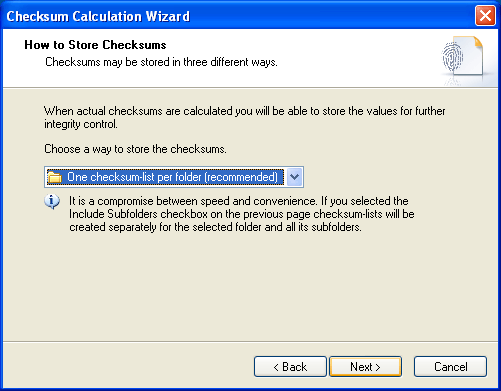Click the yellow folder icon in combo box
Image resolution: width=501 pixels, height=391 pixels.
click(x=55, y=177)
